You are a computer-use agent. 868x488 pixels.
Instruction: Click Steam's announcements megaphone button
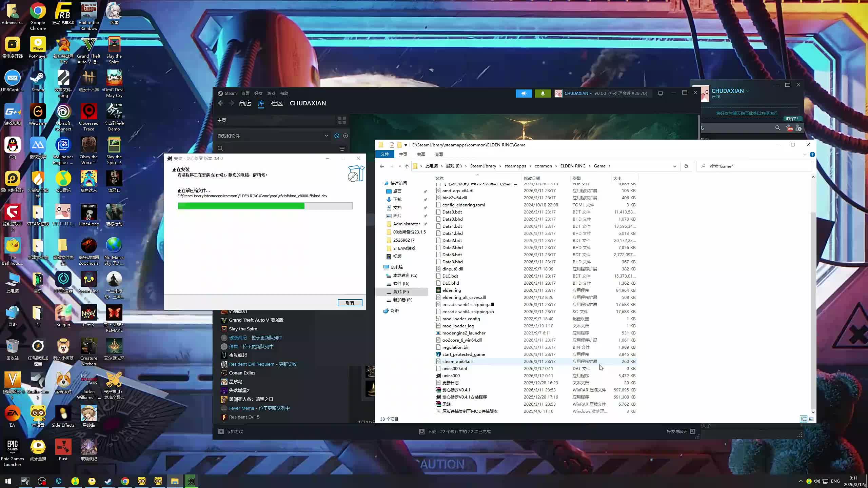coord(524,94)
